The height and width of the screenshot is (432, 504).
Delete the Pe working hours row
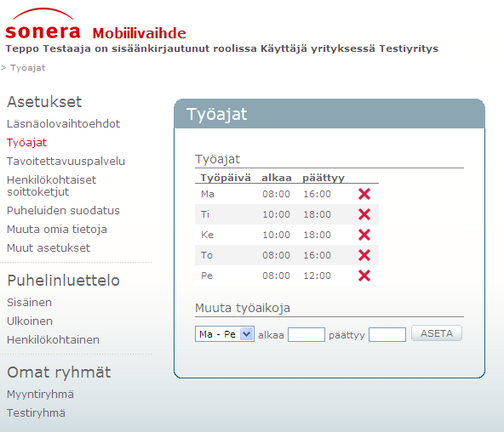(x=364, y=276)
